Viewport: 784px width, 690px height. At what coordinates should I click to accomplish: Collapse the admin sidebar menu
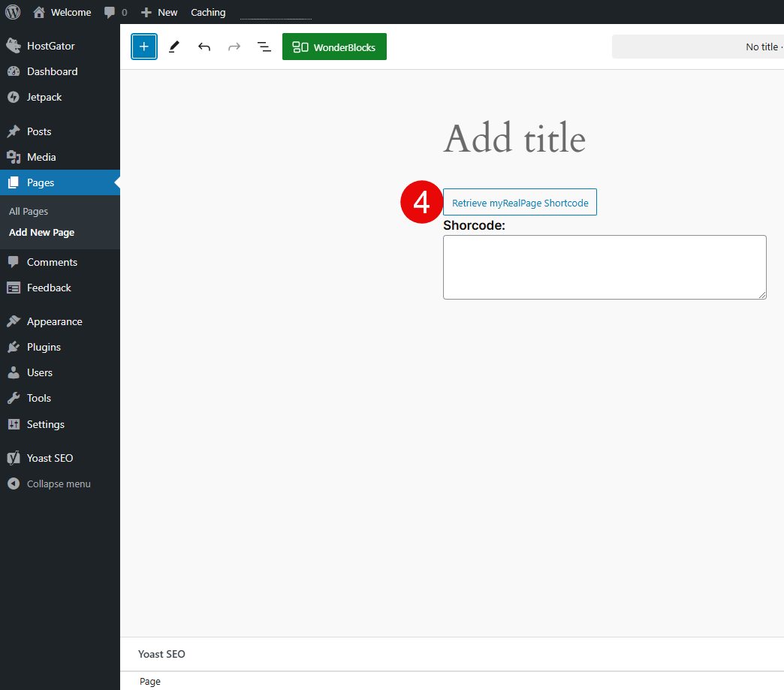point(60,484)
